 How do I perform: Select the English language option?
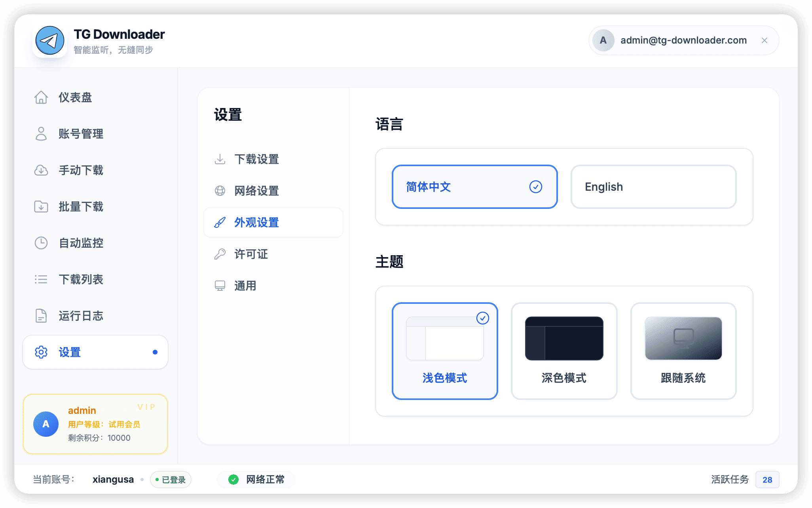tap(653, 186)
